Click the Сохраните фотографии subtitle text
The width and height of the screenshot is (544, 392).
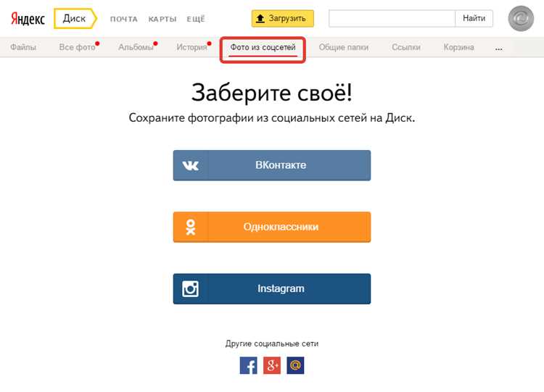coord(272,118)
